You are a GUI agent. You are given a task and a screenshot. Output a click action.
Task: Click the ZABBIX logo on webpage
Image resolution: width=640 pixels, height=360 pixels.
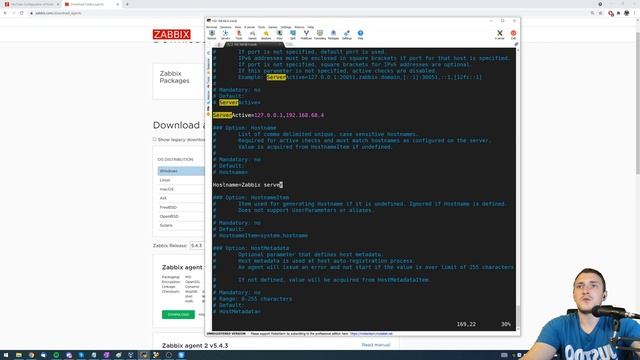pyautogui.click(x=171, y=34)
